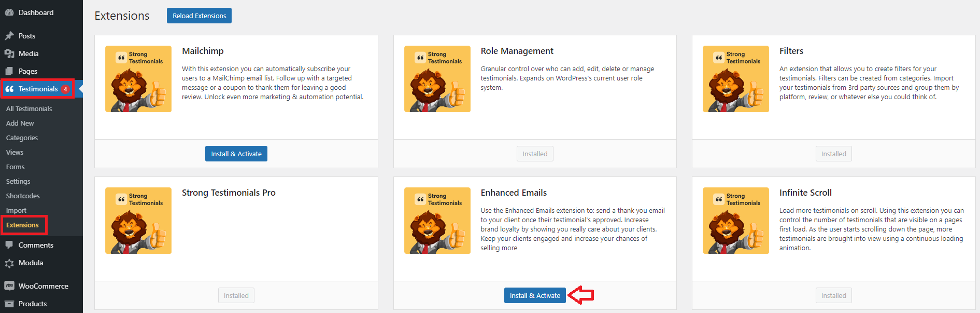Click the Media icon in sidebar
Viewport: 980px width, 313px height.
click(9, 53)
